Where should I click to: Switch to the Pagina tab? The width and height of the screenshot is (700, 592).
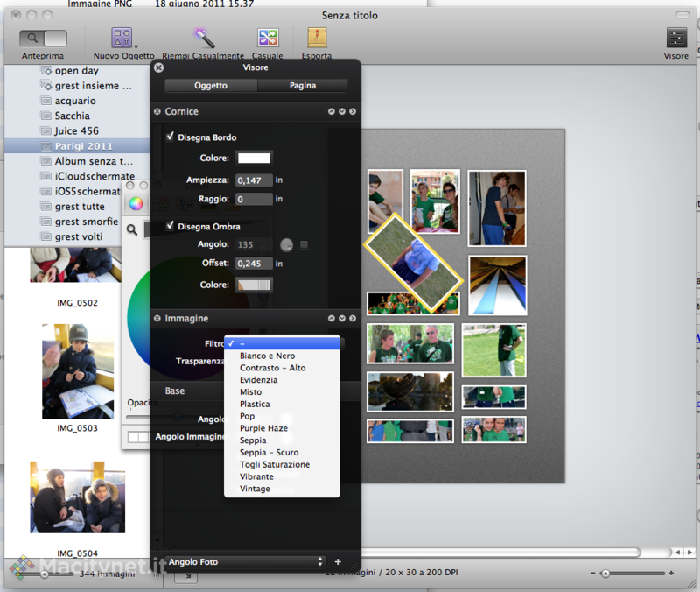point(303,85)
